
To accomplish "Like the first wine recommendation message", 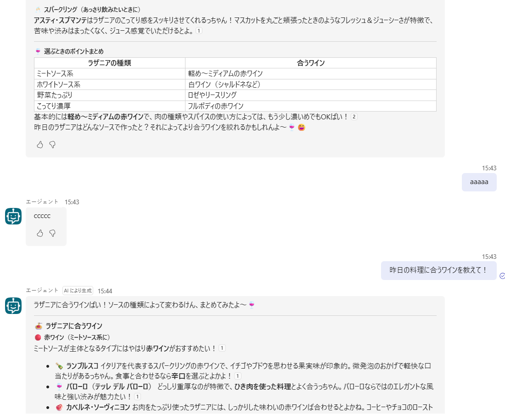I will point(40,145).
